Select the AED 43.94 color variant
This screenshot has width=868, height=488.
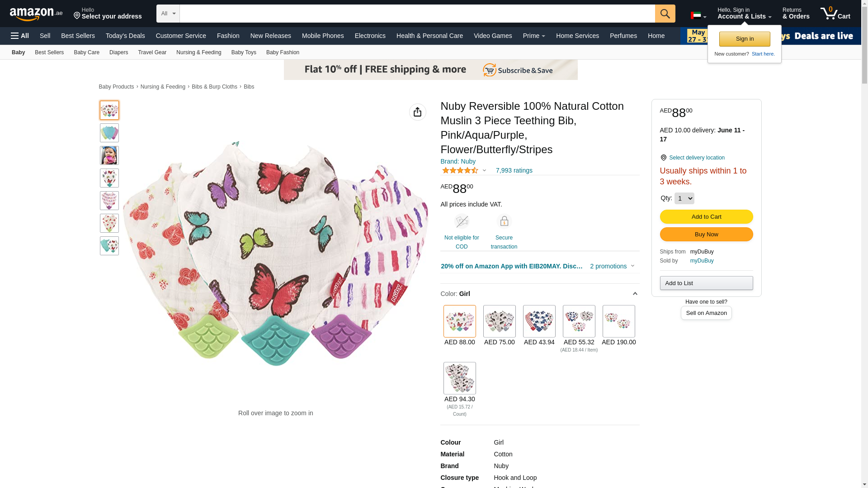[x=539, y=321]
